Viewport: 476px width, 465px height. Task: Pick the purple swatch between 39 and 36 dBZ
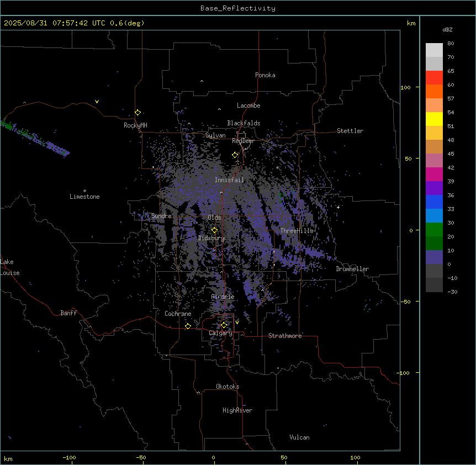[434, 188]
